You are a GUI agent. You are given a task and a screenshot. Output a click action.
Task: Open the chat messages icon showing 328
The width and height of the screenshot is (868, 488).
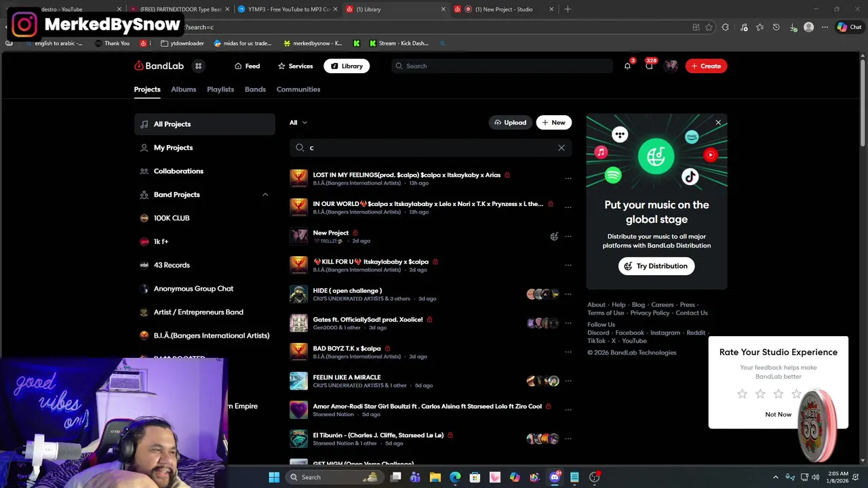point(649,66)
